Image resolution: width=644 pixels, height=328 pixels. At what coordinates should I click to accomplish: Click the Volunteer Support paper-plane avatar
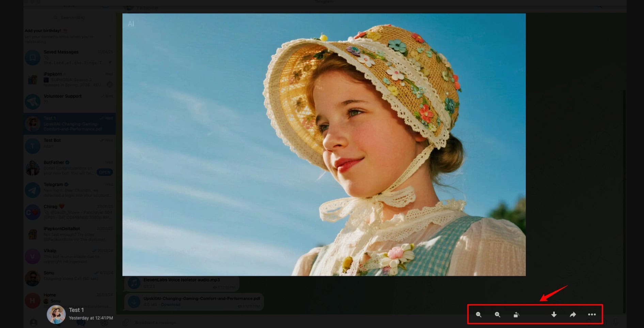[33, 102]
